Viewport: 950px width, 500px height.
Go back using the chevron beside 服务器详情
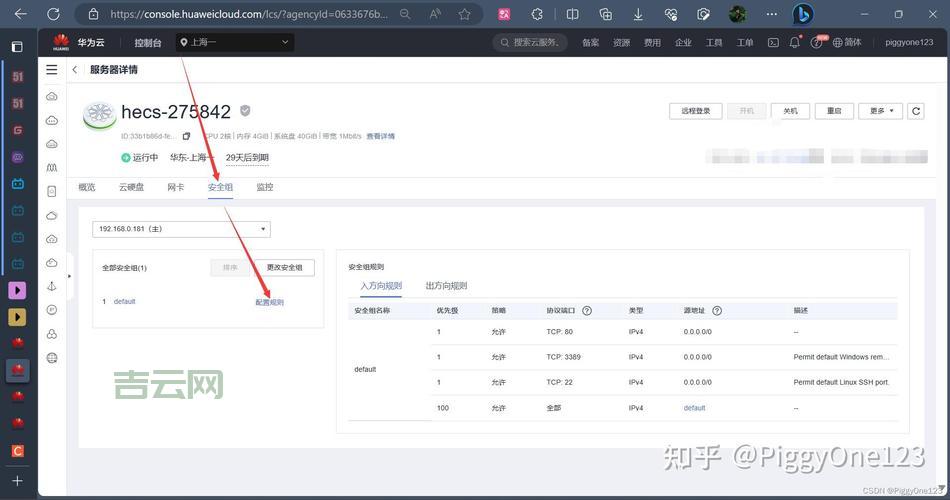(75, 70)
